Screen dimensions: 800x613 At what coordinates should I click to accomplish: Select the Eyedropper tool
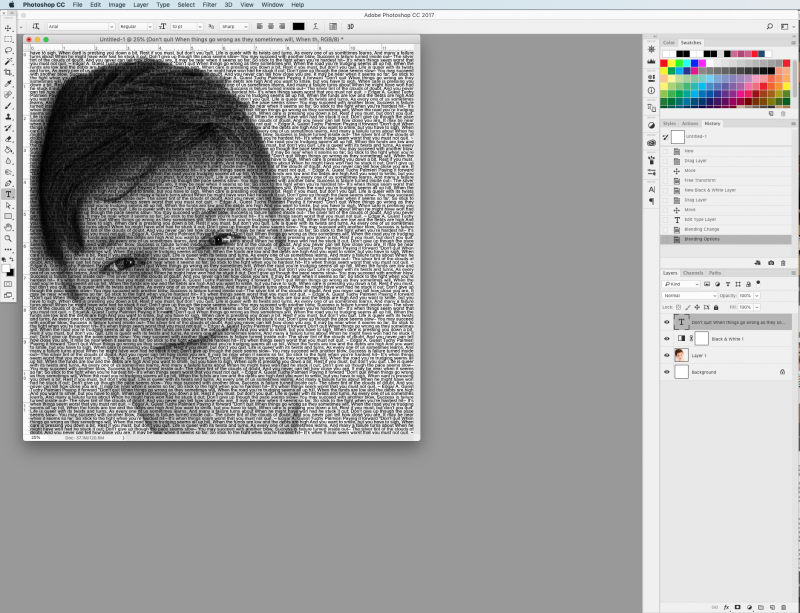8,84
